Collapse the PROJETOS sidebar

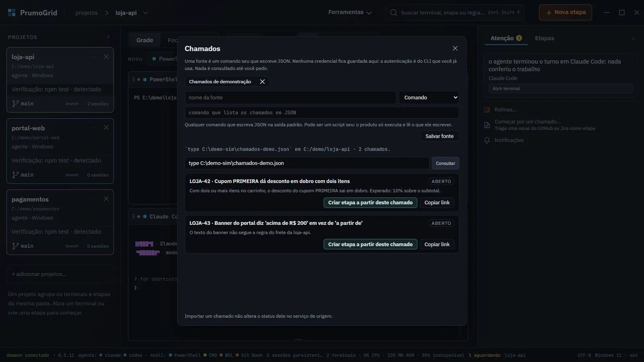coord(108,37)
